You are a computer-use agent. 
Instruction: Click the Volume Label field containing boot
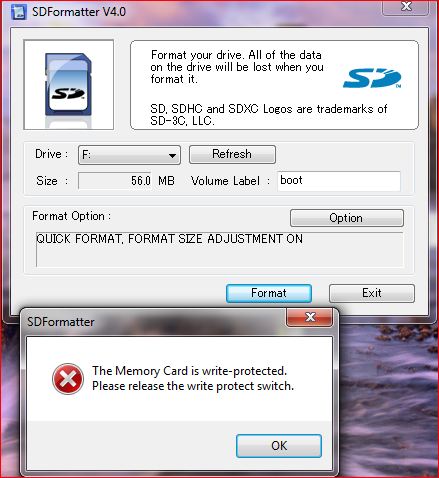(x=339, y=181)
